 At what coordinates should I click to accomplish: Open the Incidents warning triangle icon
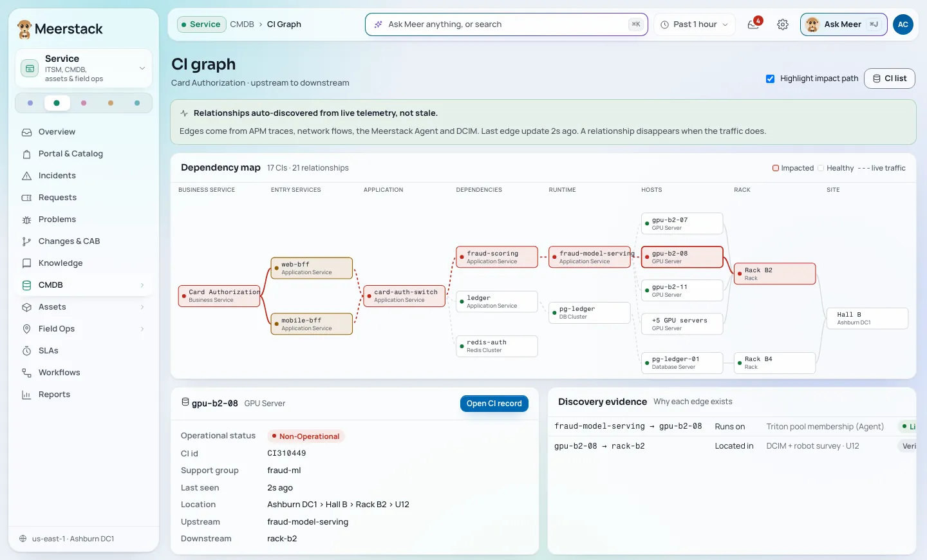point(26,176)
